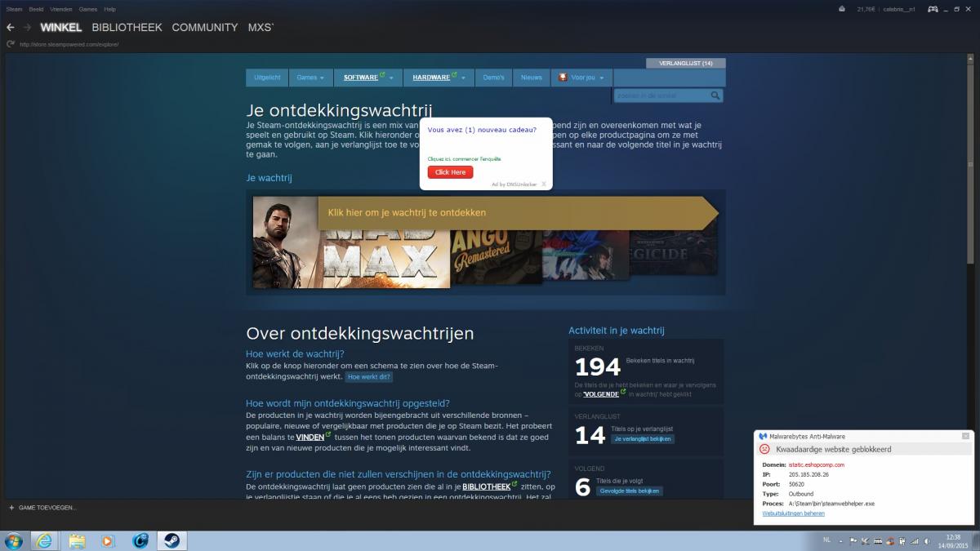980x551 pixels.
Task: Click the search magnifier in store search
Action: click(x=715, y=96)
